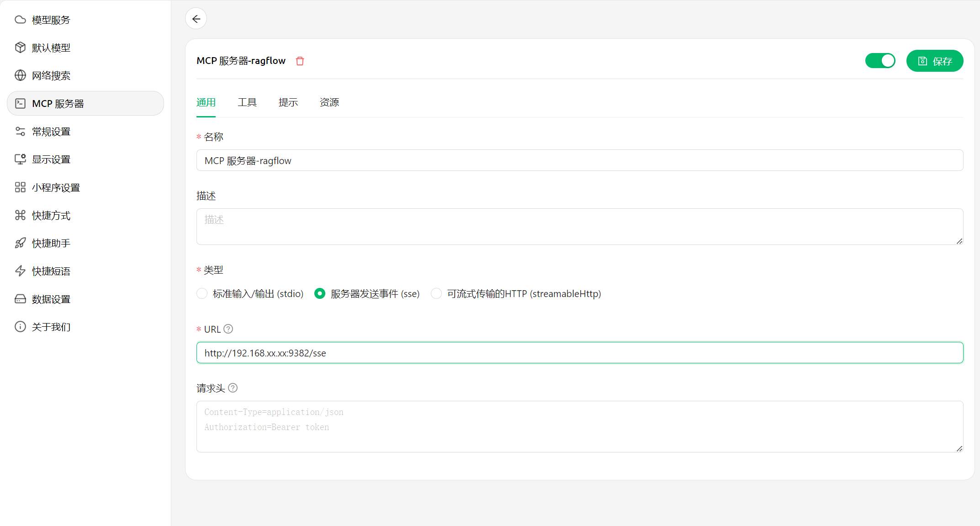Viewport: 980px width, 526px height.
Task: Switch to the 工具 tab
Action: point(247,102)
